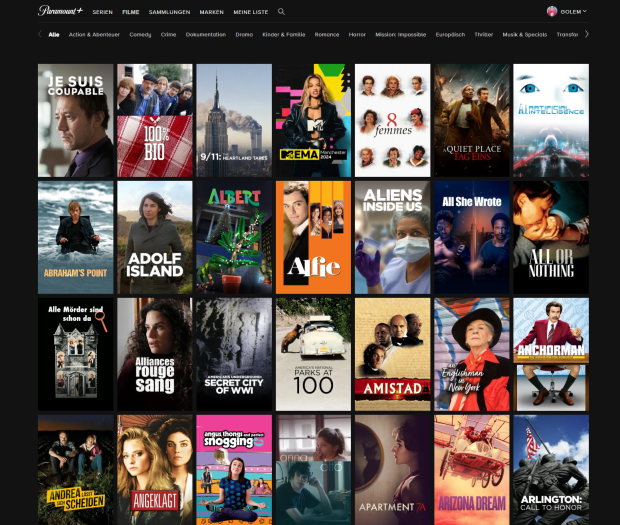Open the Apartment 7A poster
Viewport: 620px width, 525px height.
[393, 470]
